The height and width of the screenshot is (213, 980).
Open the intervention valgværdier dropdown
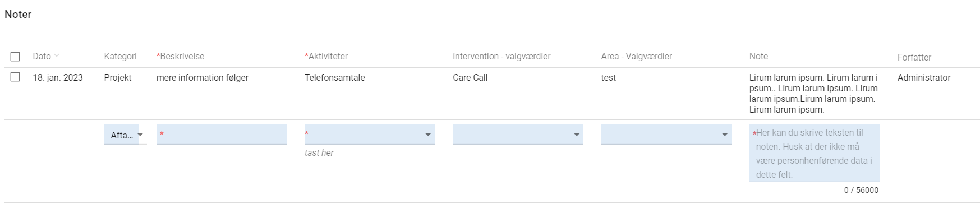point(576,135)
